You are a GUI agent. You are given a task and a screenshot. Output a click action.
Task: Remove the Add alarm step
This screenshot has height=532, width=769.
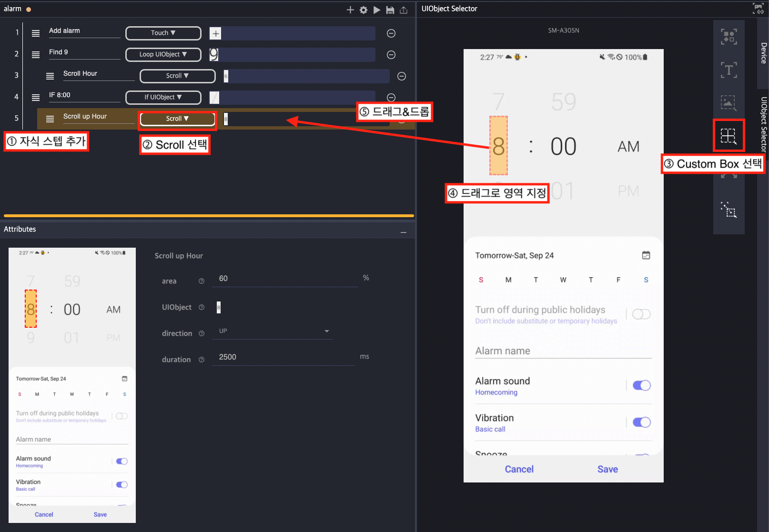pyautogui.click(x=391, y=33)
